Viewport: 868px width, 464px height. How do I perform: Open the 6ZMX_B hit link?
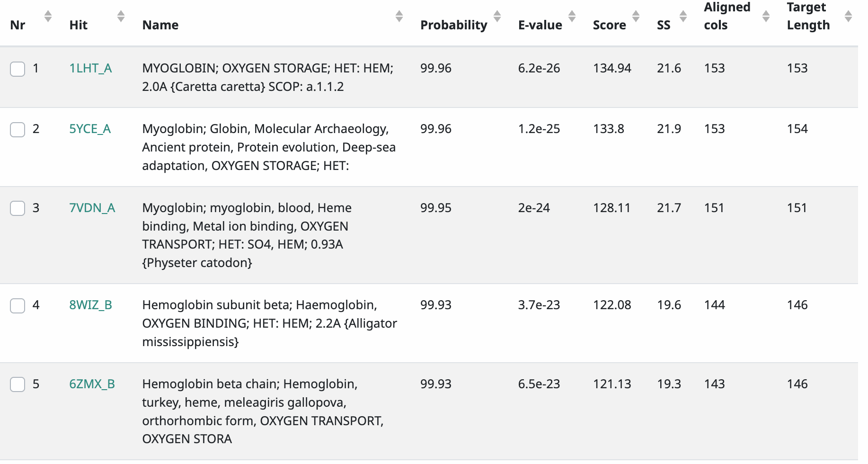(92, 384)
